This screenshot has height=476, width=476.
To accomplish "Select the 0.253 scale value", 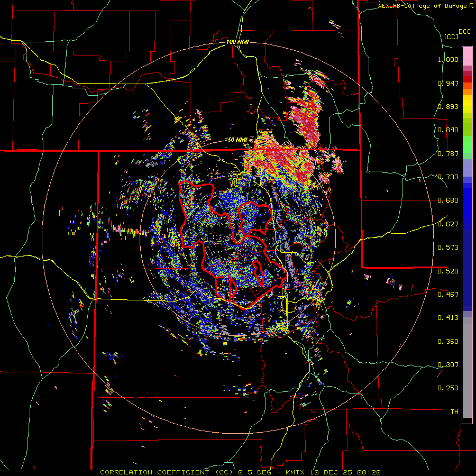I will 448,388.
